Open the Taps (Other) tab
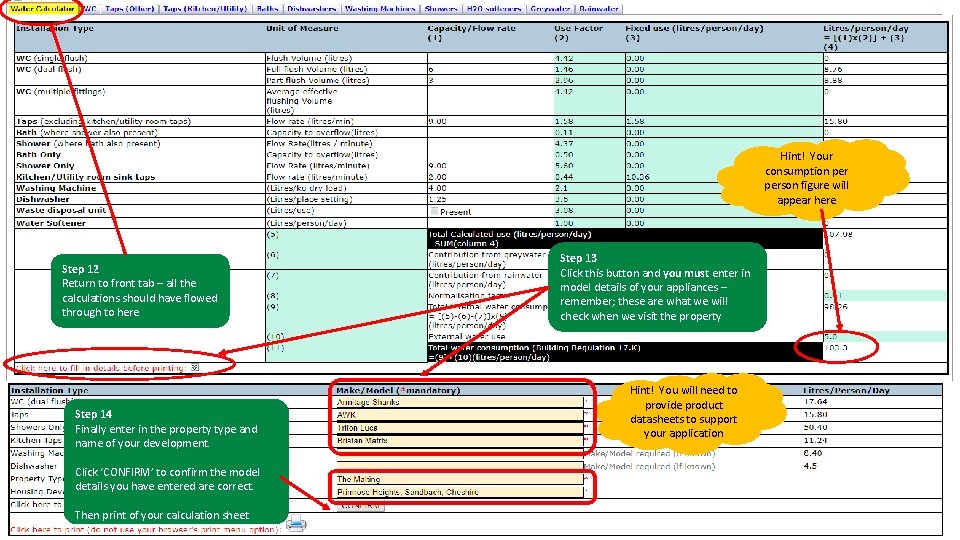960x540 pixels. (x=129, y=9)
